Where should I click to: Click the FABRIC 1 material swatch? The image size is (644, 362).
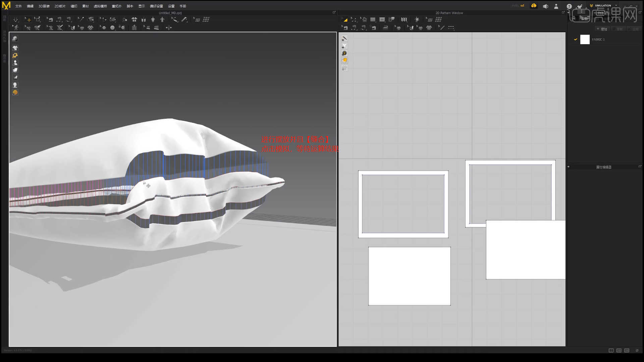click(x=585, y=40)
